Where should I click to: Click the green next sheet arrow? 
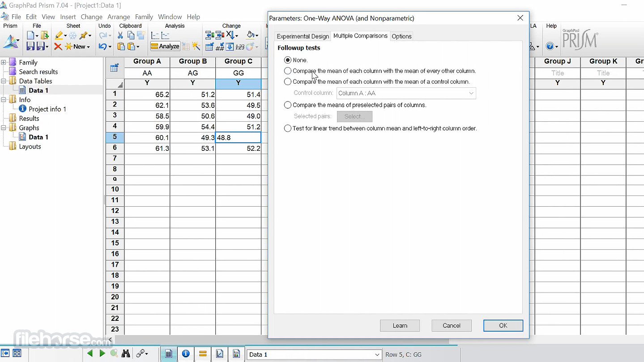102,353
